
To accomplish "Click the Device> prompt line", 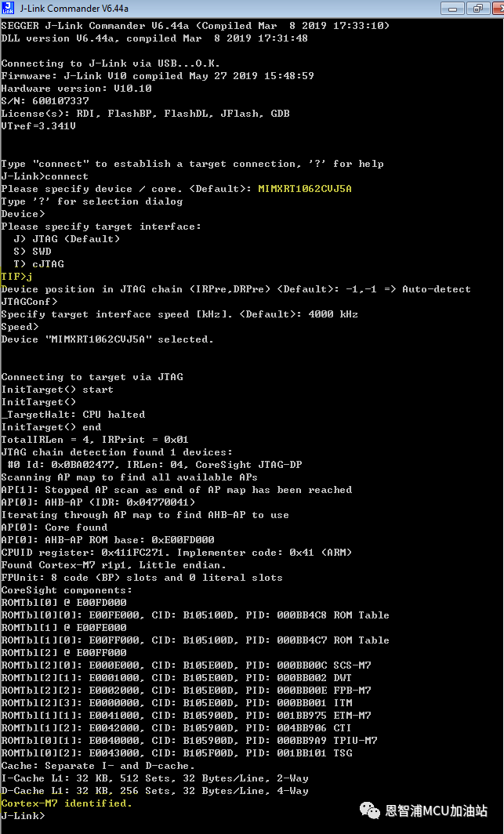I will [23, 214].
